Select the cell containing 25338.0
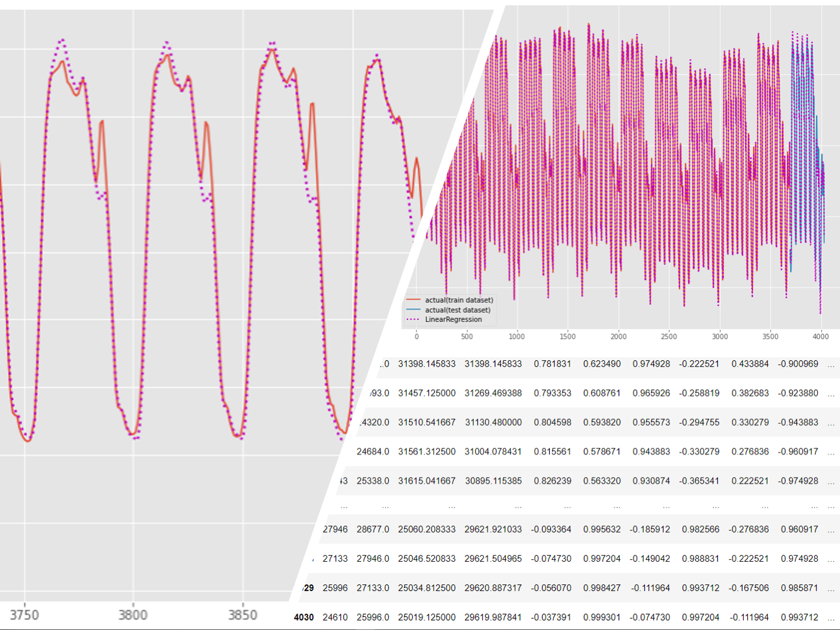 coord(373,481)
